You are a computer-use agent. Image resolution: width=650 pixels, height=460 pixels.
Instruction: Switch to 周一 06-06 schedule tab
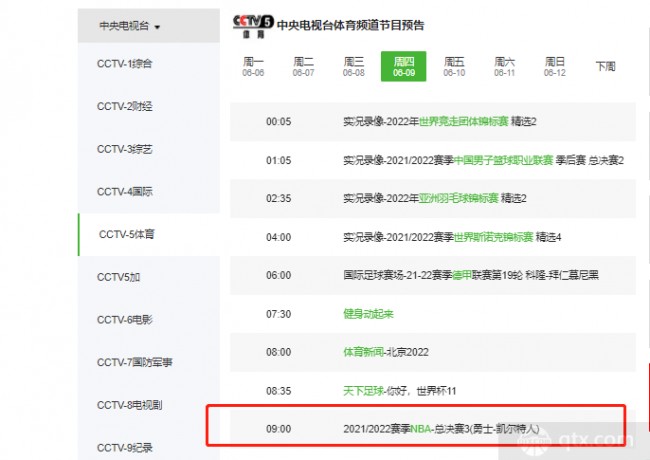pyautogui.click(x=253, y=66)
